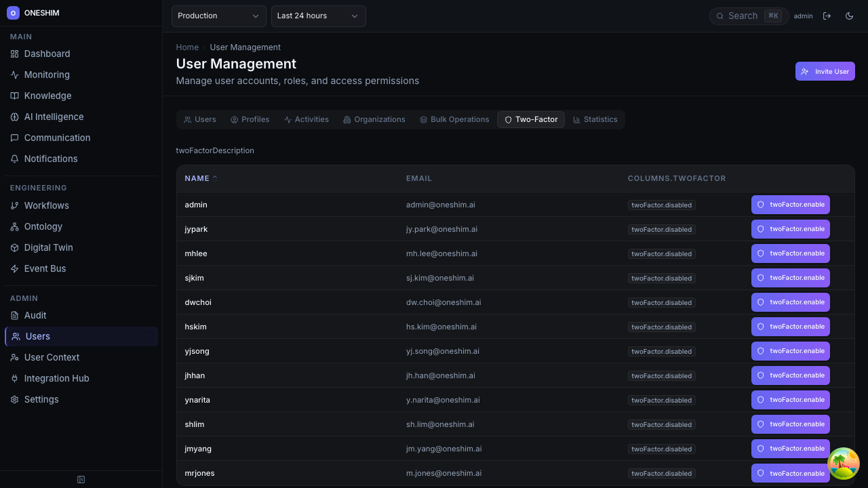Switch to the Statistics tab
The width and height of the screenshot is (868, 488).
pyautogui.click(x=595, y=119)
